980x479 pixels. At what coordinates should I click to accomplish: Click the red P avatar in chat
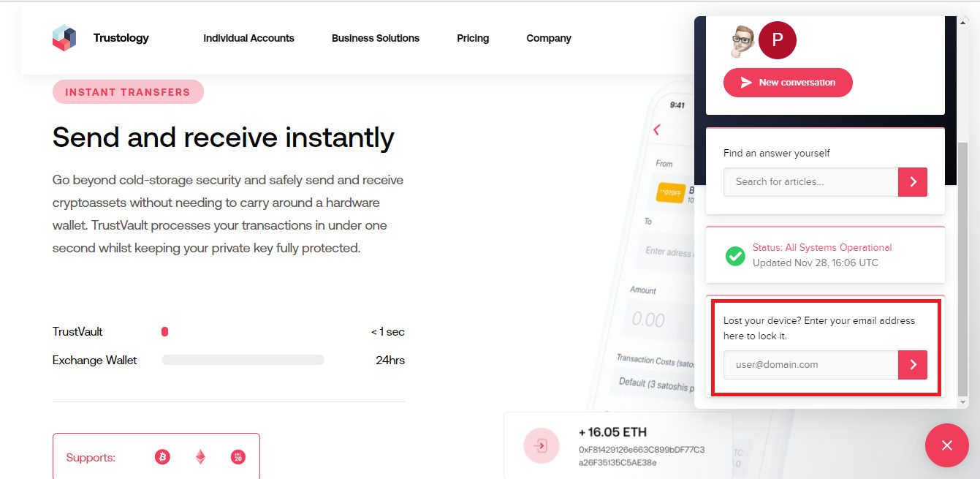point(778,41)
